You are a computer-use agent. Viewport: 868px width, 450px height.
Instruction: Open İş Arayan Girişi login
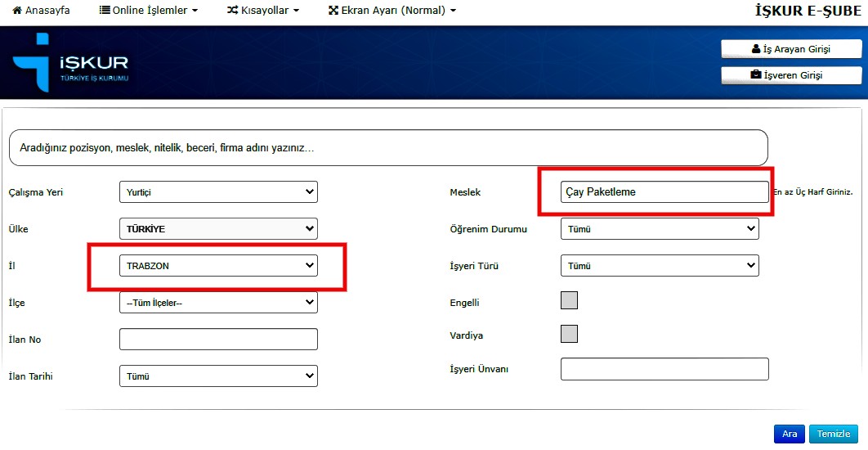[x=791, y=49]
